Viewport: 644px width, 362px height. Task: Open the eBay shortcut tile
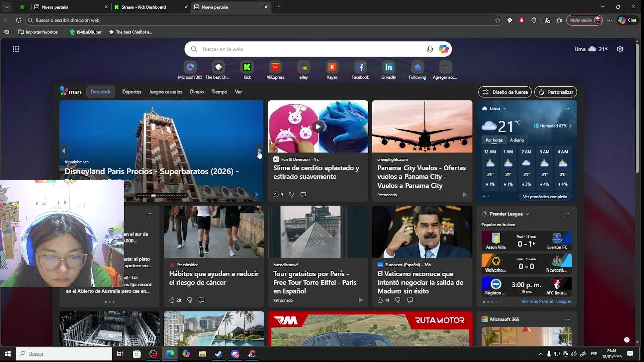point(304,70)
